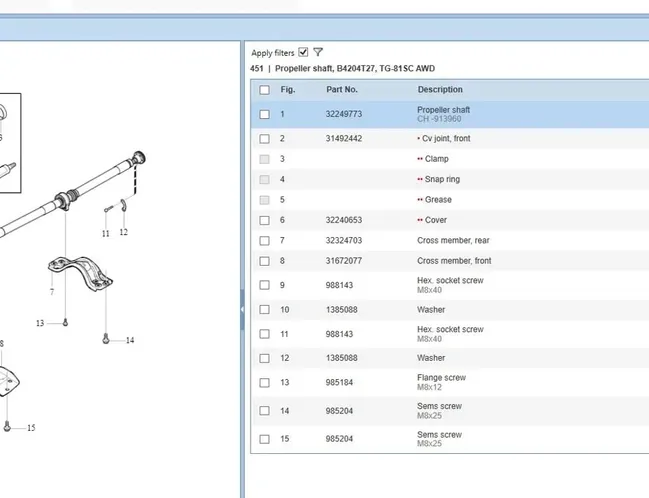The height and width of the screenshot is (498, 649).
Task: Click callout 15 screw in the diagram
Action: point(8,427)
